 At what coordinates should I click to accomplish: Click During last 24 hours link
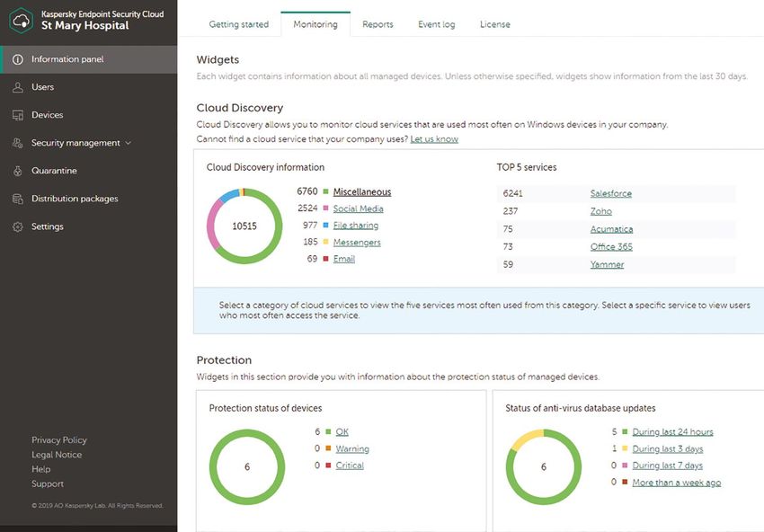point(672,432)
